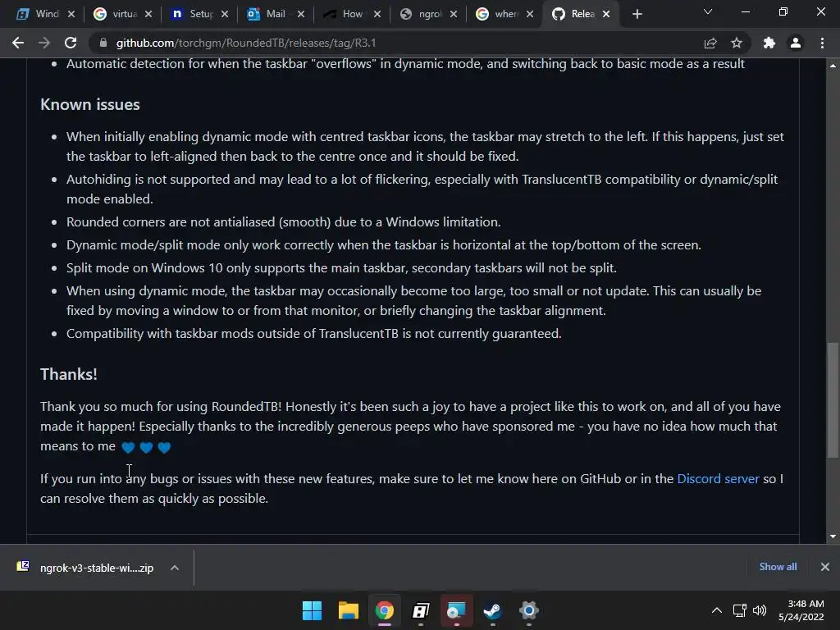The width and height of the screenshot is (840, 630).
Task: Click text 'Compatibility with taskbar mods outside'
Action: [191, 333]
